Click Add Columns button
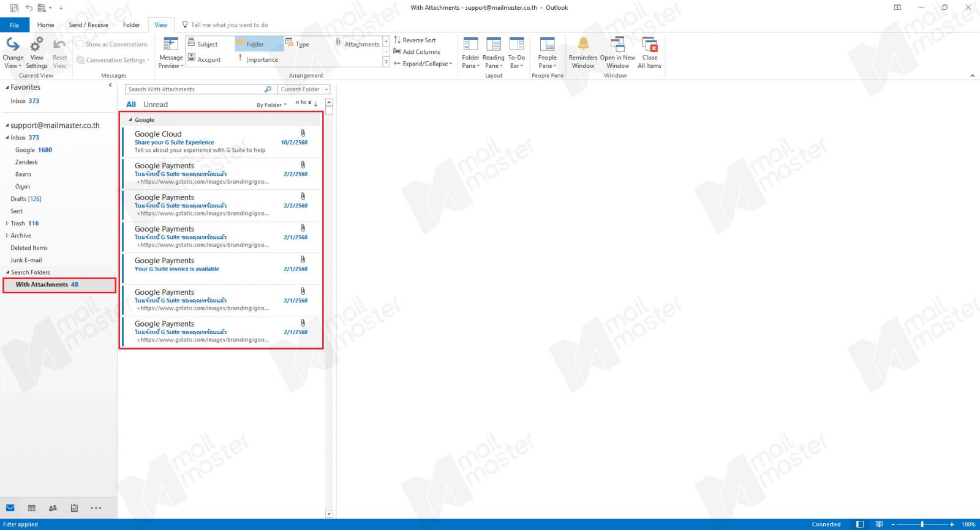 pos(417,52)
